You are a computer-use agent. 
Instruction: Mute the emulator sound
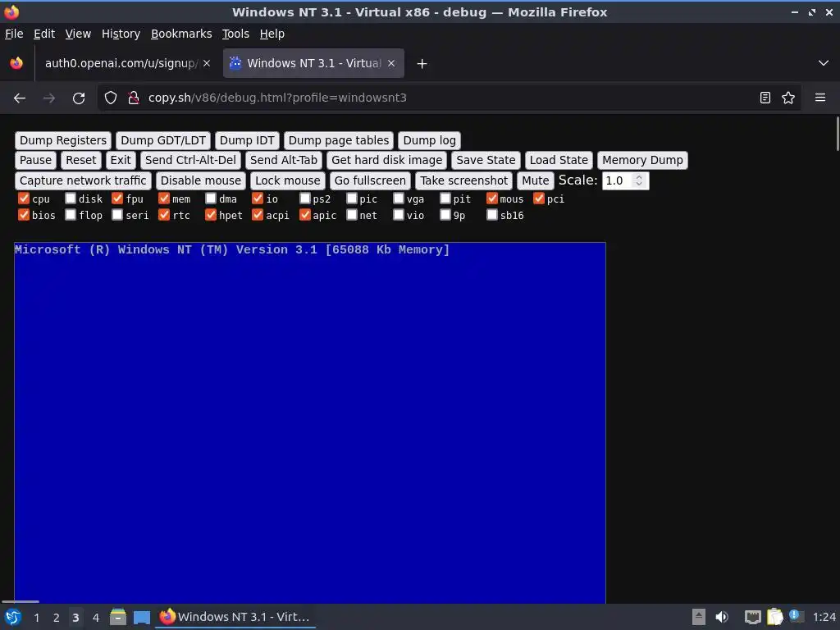tap(535, 180)
